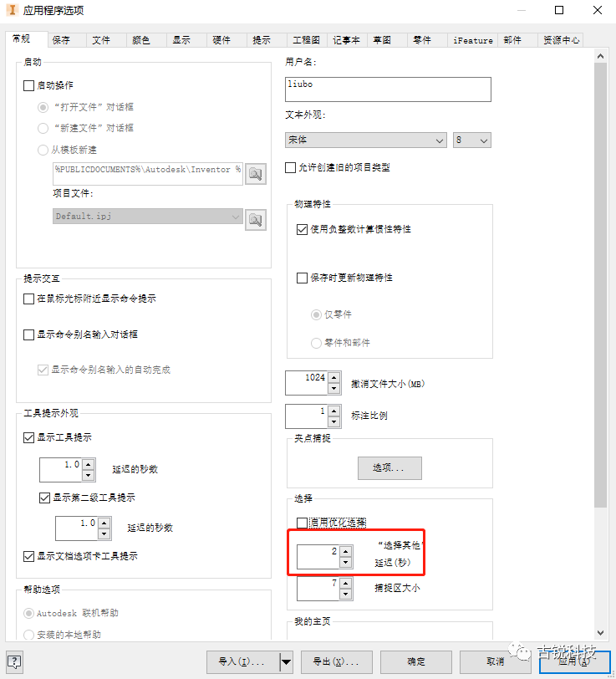Image resolution: width=616 pixels, height=679 pixels.
Task: Toggle 启动操作 checkbox
Action: (28, 85)
